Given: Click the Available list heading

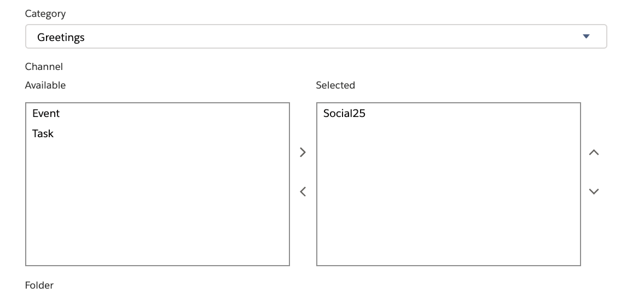Looking at the screenshot, I should pyautogui.click(x=45, y=85).
